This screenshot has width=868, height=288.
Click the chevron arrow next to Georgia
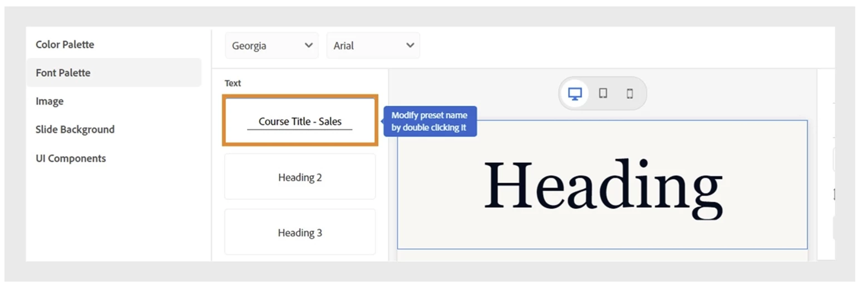pos(309,46)
